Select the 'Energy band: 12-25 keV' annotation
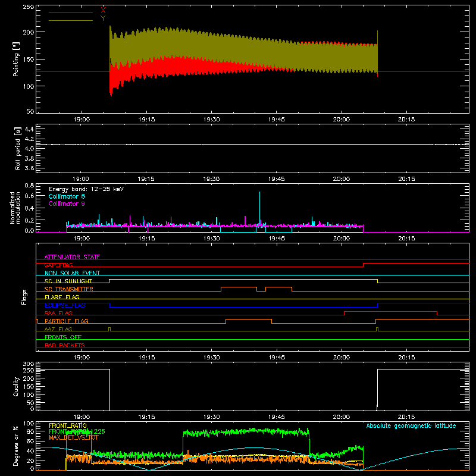This screenshot has width=476, height=476. coord(86,189)
